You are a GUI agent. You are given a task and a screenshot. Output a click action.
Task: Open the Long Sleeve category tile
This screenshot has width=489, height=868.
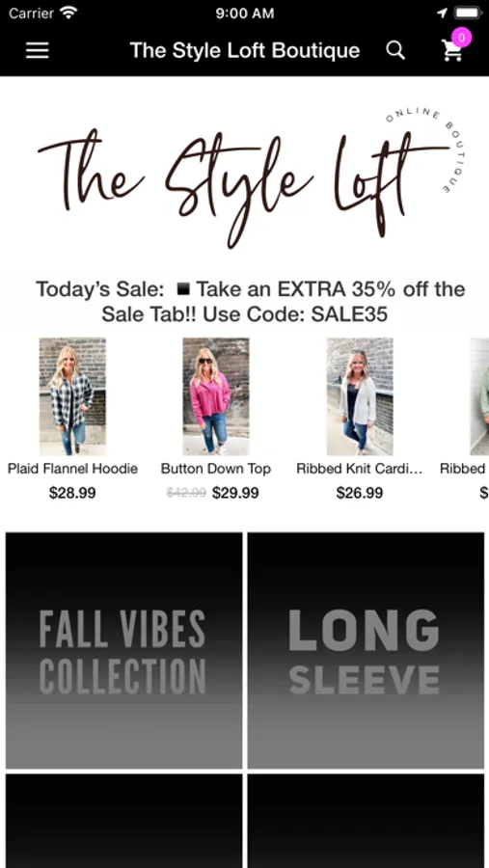[366, 650]
